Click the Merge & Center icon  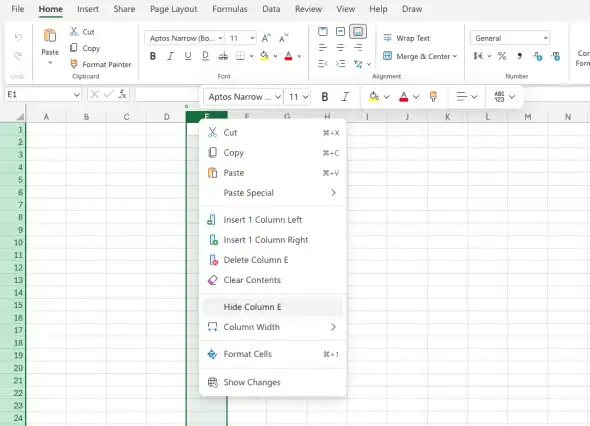click(x=387, y=56)
